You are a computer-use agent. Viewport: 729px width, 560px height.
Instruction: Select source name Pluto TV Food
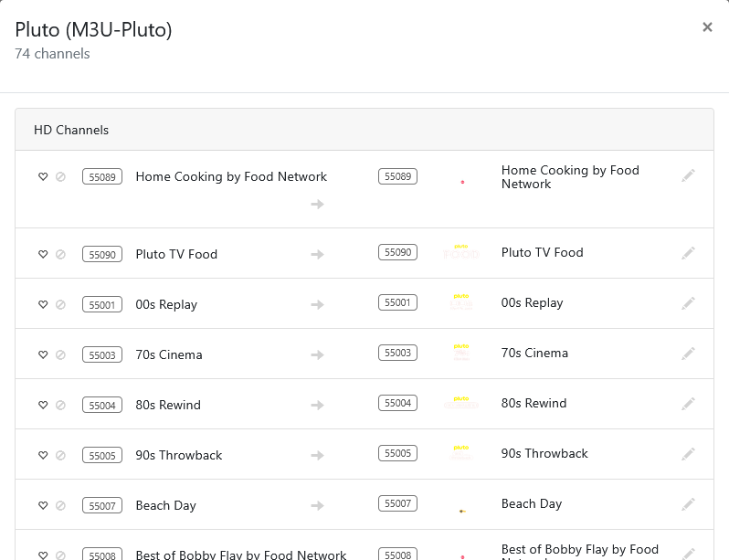[x=176, y=254]
